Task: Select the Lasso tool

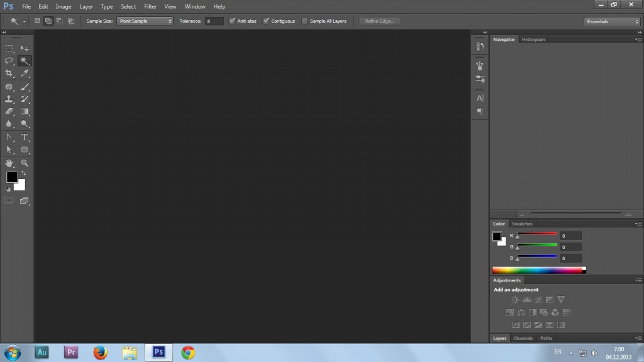Action: tap(9, 61)
